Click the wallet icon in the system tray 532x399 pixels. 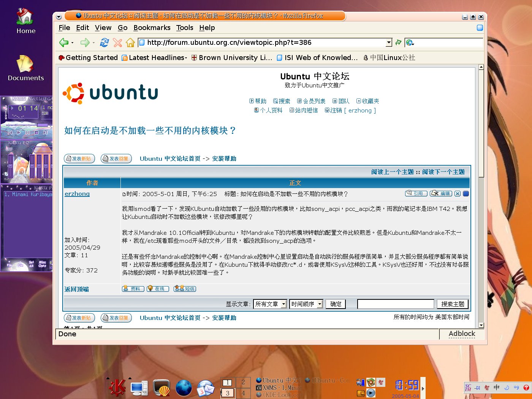tap(360, 393)
